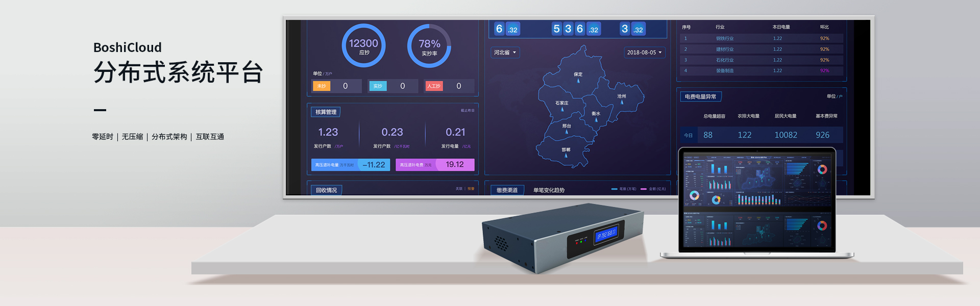Select the 石家庄 marker on the map
The height and width of the screenshot is (306, 980).
click(562, 109)
